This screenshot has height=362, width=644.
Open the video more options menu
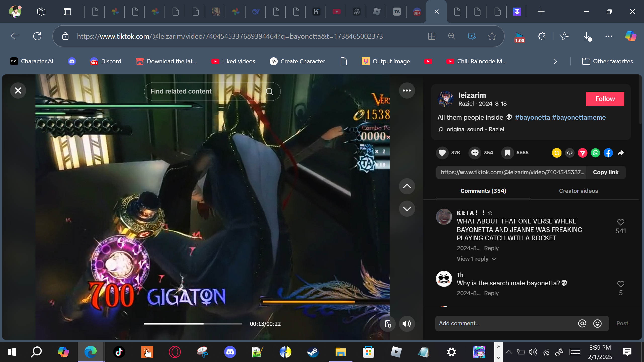(x=407, y=90)
